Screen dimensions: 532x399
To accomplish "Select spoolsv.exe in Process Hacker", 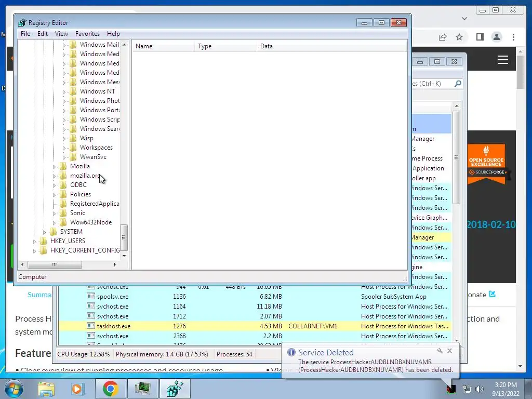I will coord(255,297).
